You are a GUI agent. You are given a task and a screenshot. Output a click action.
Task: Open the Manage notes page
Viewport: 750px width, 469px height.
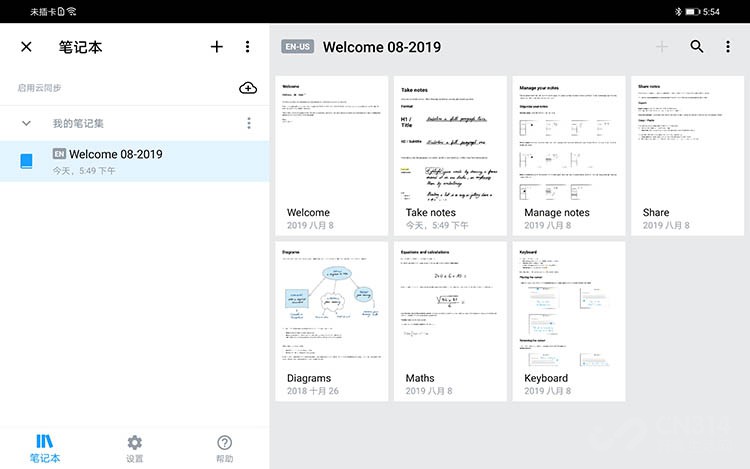[569, 155]
